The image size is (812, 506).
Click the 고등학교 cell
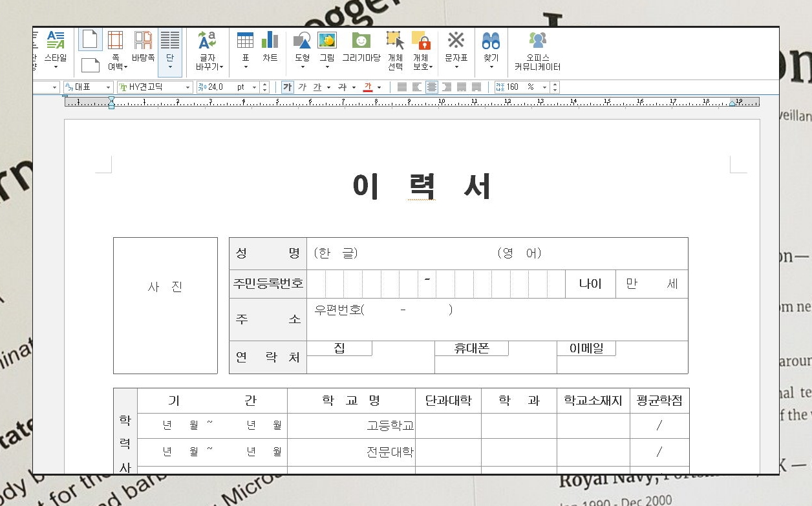click(352, 426)
